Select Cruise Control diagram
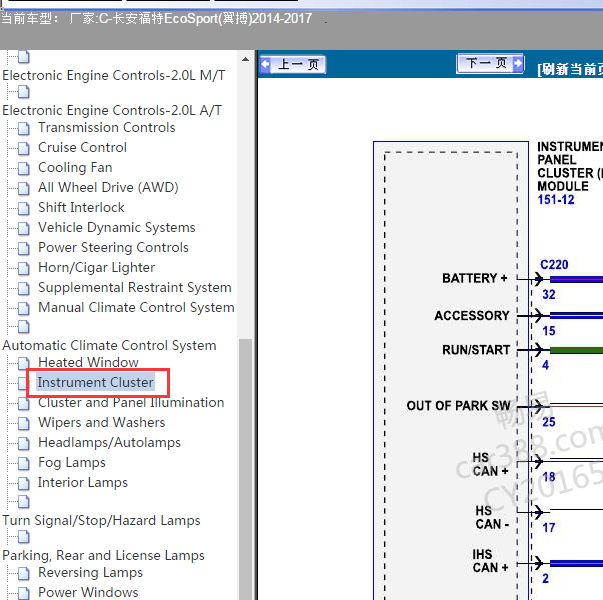603x600 pixels. pyautogui.click(x=82, y=147)
